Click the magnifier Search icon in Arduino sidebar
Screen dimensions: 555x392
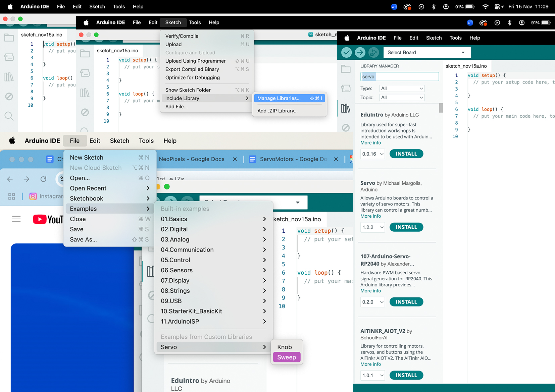click(x=9, y=116)
